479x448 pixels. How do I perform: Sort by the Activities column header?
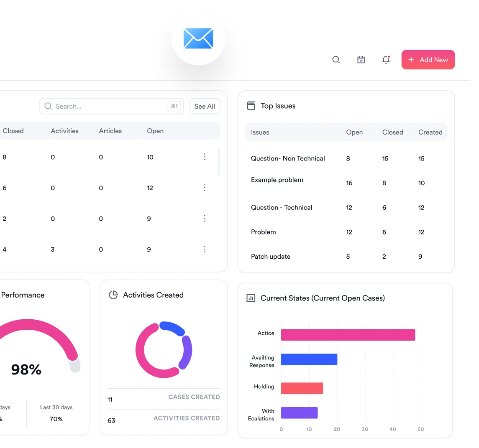click(64, 131)
